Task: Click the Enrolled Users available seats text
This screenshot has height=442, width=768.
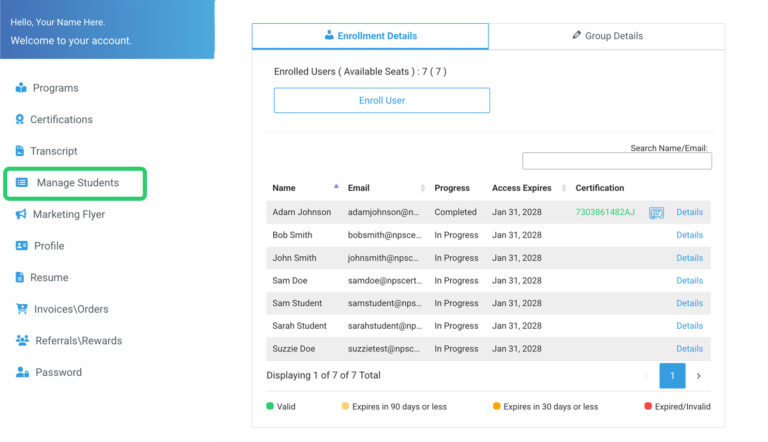Action: click(x=360, y=72)
